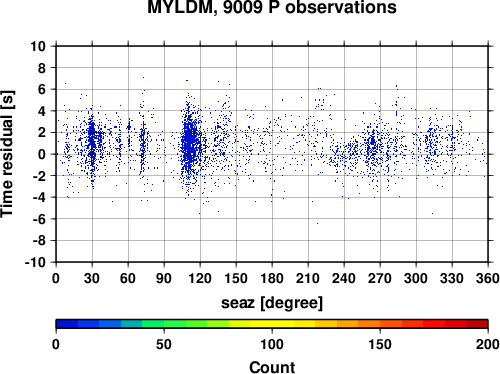Click the y-axis tick label '10'

click(38, 46)
